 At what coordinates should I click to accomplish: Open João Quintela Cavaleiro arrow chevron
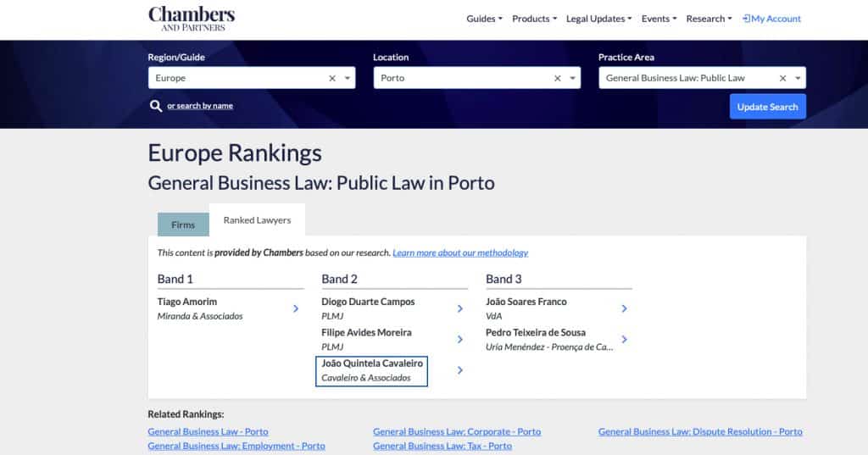click(x=460, y=369)
